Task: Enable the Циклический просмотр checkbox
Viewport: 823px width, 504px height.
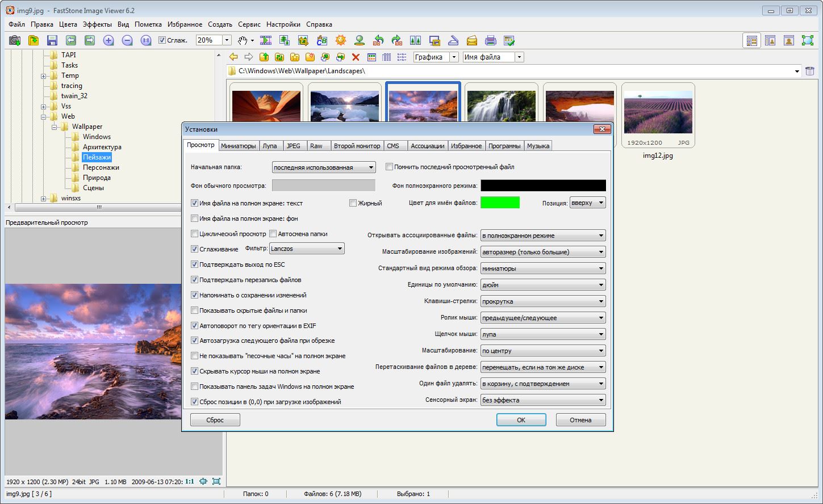Action: pos(195,234)
